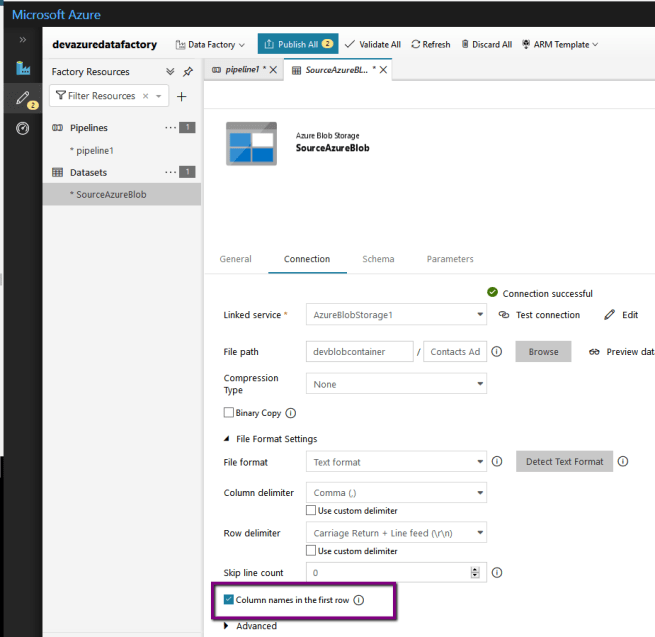This screenshot has height=637, width=655.
Task: Open the Overview factory icon in sidebar
Action: 22,68
